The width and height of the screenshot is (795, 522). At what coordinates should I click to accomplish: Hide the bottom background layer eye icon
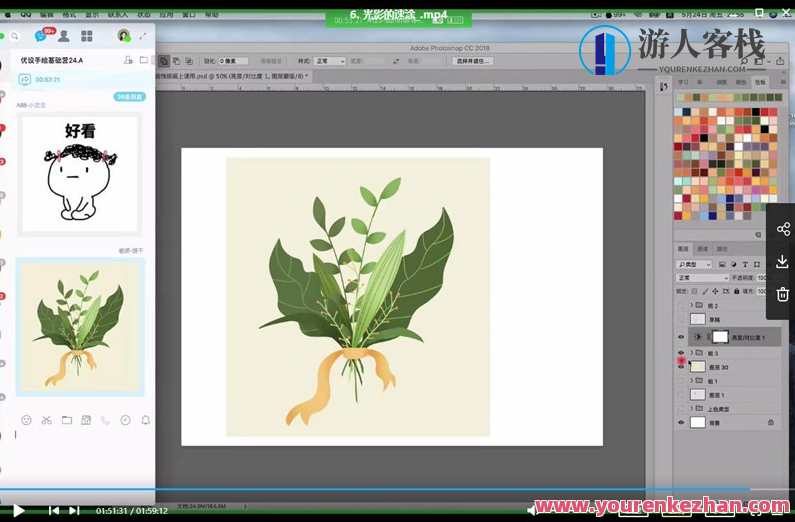(x=681, y=423)
